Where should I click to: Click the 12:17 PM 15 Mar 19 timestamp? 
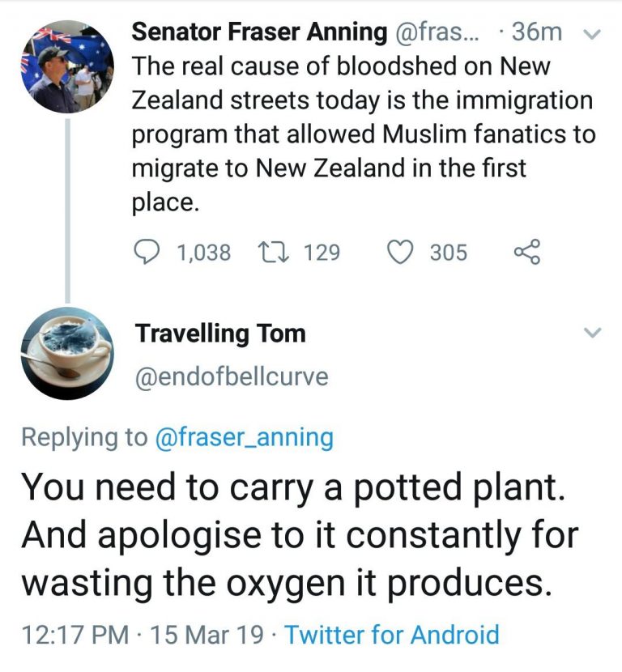(142, 634)
